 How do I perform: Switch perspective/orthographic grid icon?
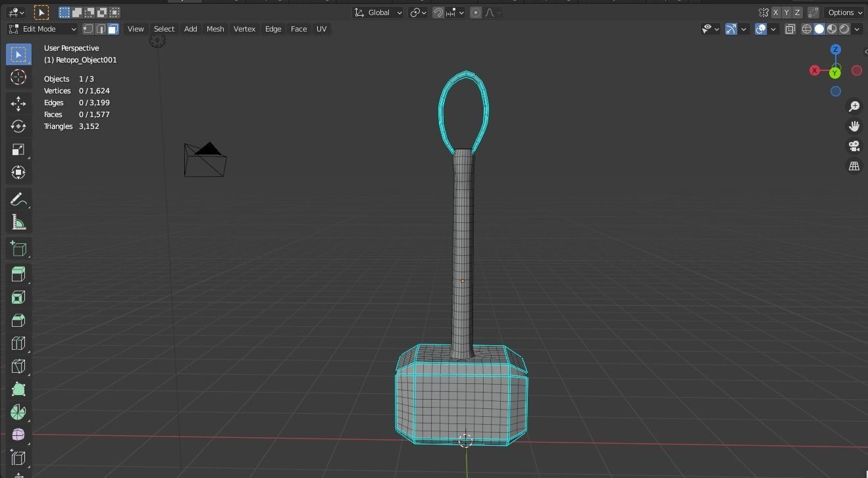(x=854, y=166)
